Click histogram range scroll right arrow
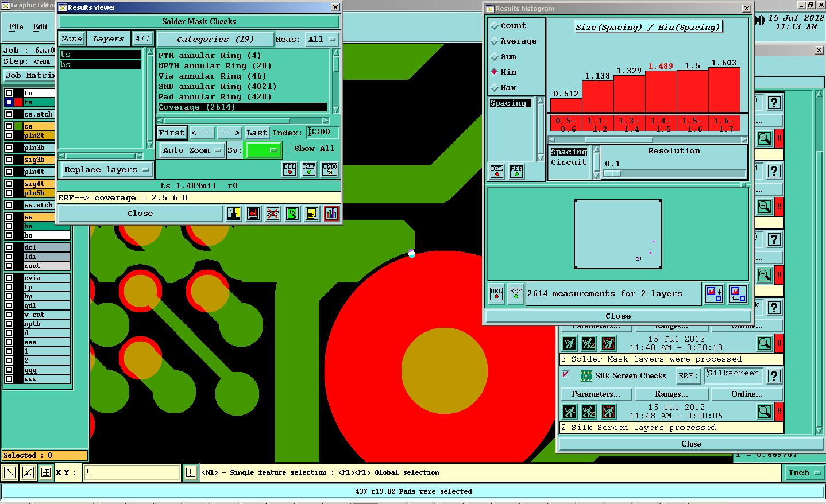826x504 pixels. tap(744, 139)
